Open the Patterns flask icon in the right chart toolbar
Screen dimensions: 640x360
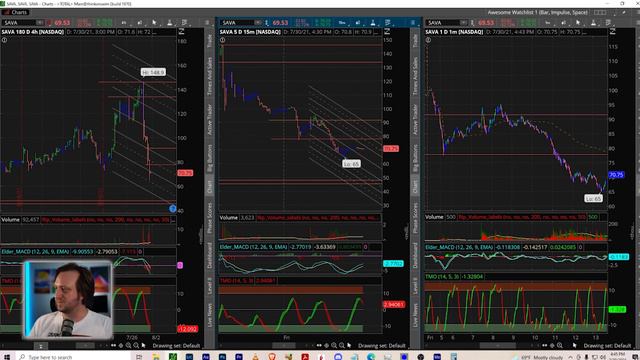[593, 22]
